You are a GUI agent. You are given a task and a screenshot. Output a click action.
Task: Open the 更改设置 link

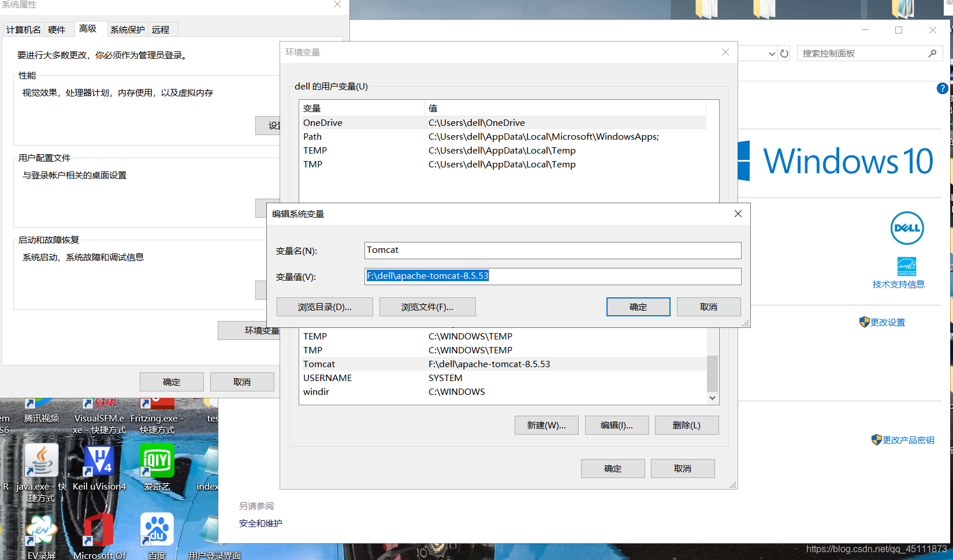point(888,323)
